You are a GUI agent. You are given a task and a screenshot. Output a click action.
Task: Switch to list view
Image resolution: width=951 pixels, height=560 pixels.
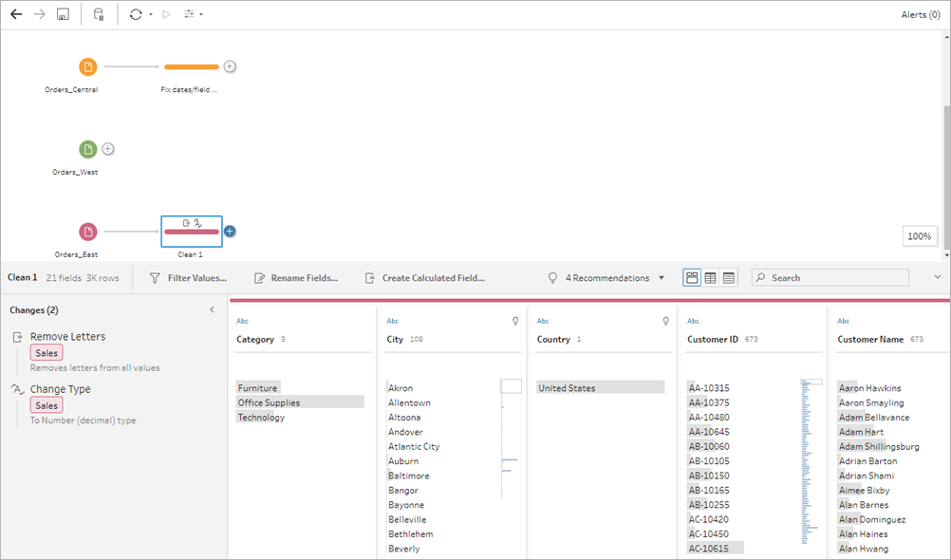click(x=728, y=278)
